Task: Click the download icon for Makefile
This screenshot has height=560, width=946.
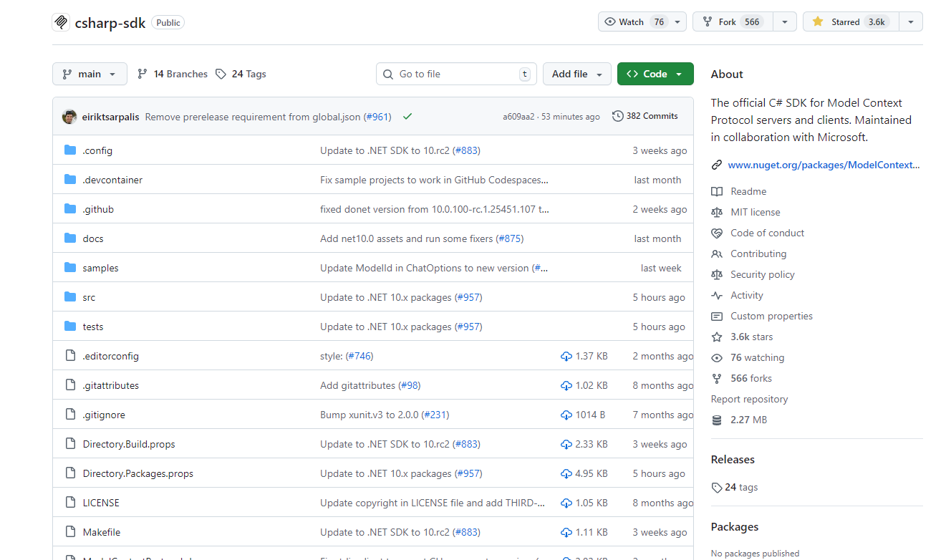Action: click(x=566, y=532)
